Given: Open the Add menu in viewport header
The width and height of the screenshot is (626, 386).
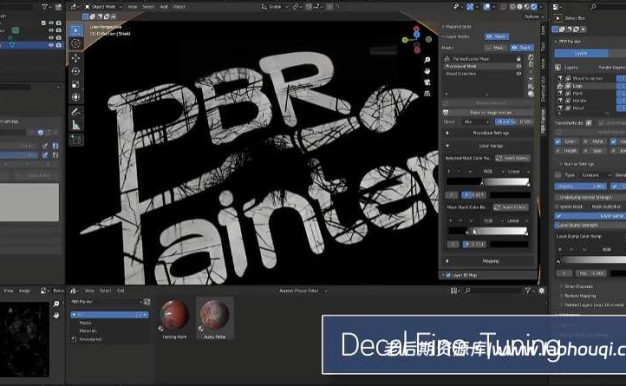Looking at the screenshot, I should click(x=164, y=6).
